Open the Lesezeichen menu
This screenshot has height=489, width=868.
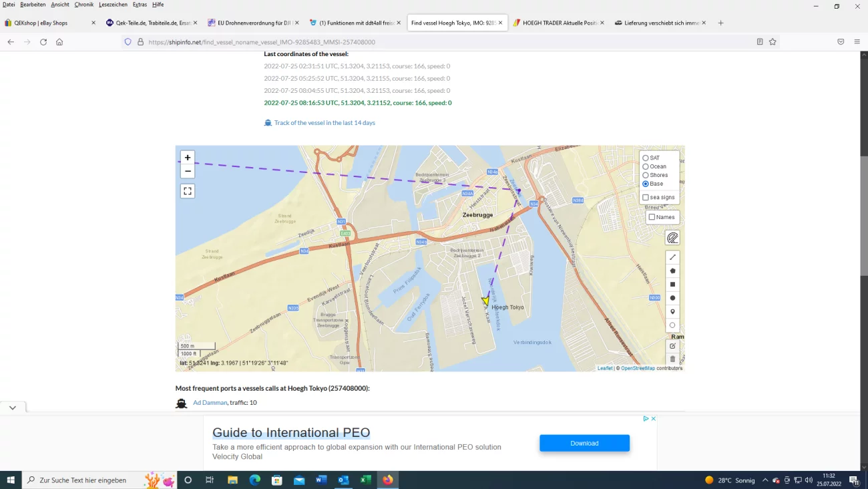pyautogui.click(x=114, y=5)
